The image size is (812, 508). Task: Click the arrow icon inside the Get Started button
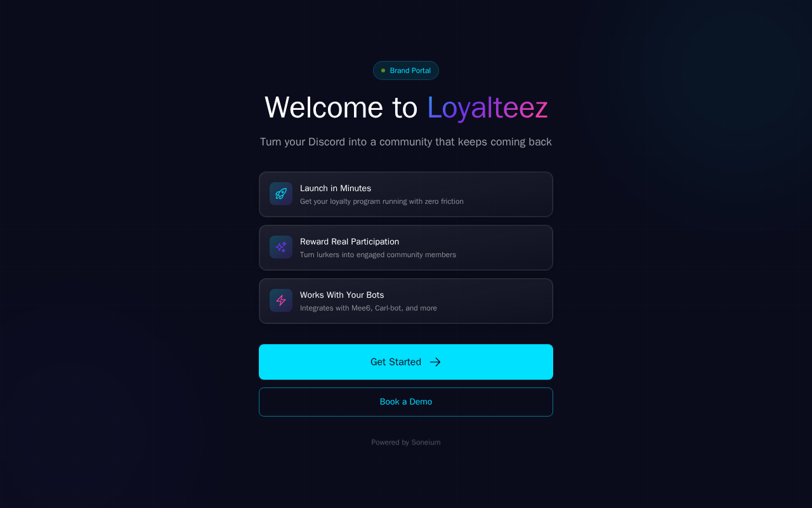click(435, 362)
